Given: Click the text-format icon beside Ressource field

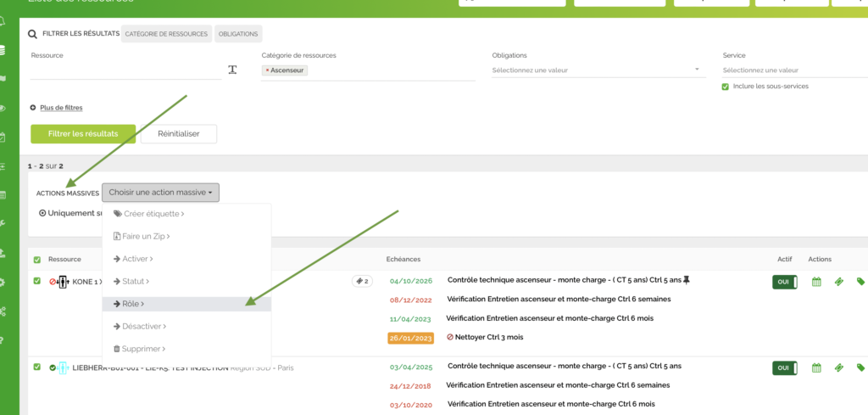Looking at the screenshot, I should 233,70.
